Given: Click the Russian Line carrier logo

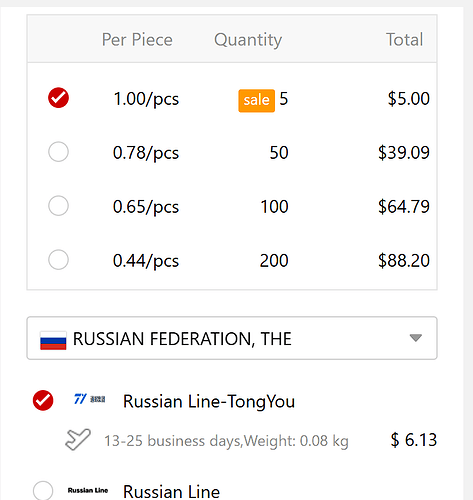Looking at the screenshot, I should point(88,490).
